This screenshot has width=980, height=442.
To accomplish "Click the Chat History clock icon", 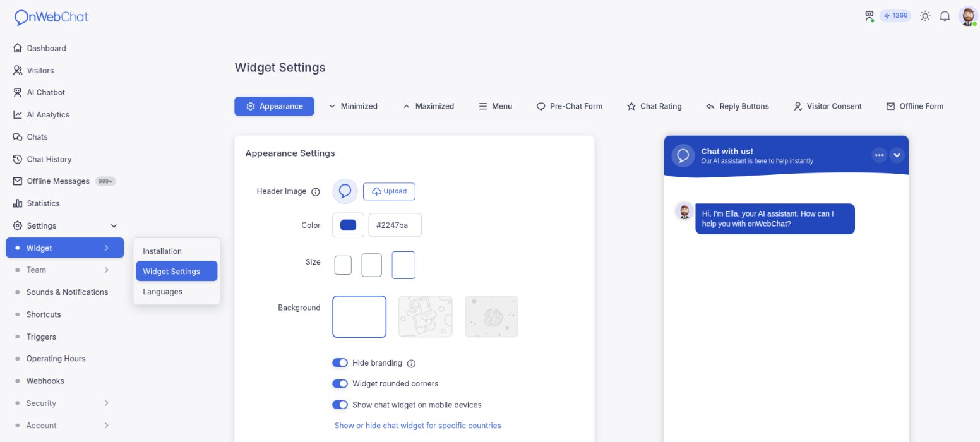I will click(18, 159).
